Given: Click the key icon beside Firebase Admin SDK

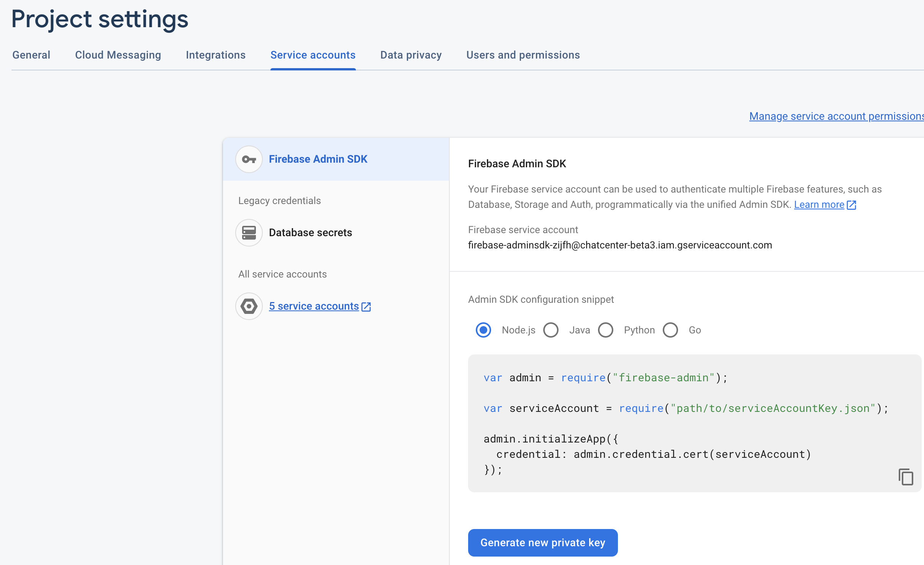Looking at the screenshot, I should click(x=249, y=159).
